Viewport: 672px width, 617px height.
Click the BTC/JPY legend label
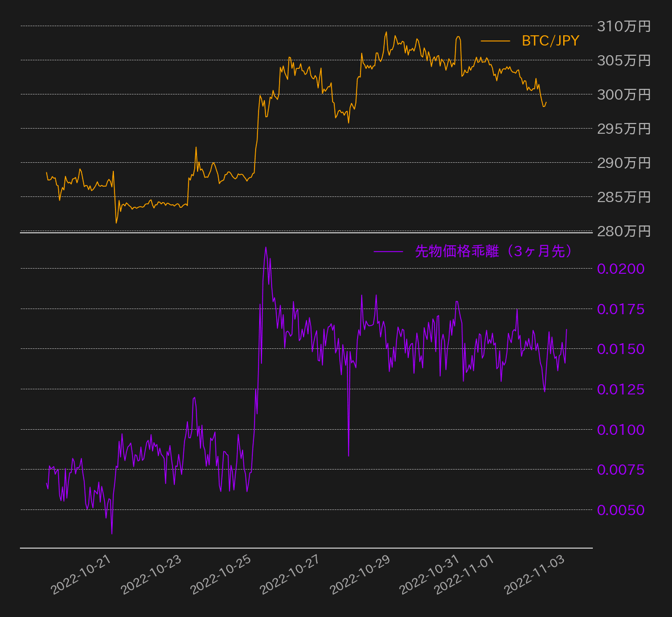click(x=550, y=41)
